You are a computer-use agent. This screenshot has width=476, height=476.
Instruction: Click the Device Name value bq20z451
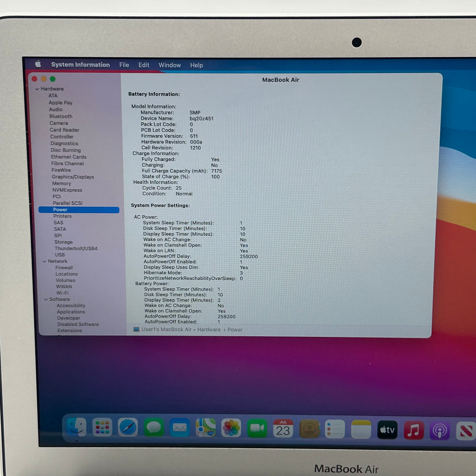coord(202,119)
